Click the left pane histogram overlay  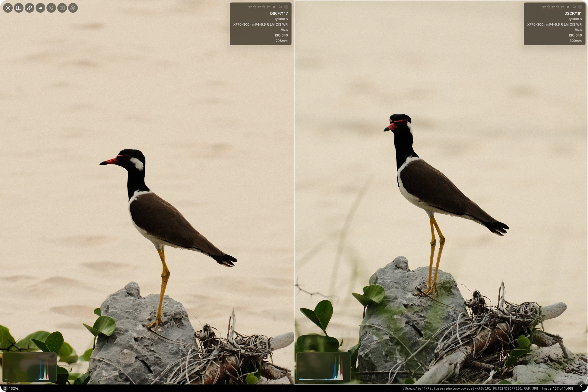point(30,367)
